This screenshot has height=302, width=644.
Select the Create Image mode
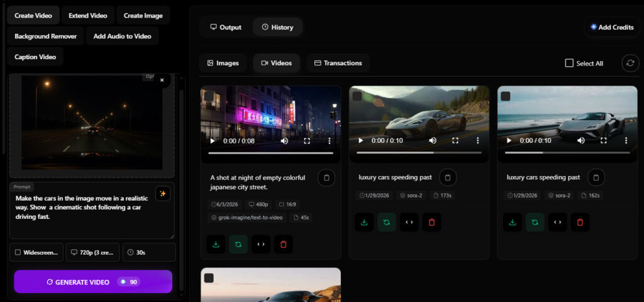(x=143, y=15)
